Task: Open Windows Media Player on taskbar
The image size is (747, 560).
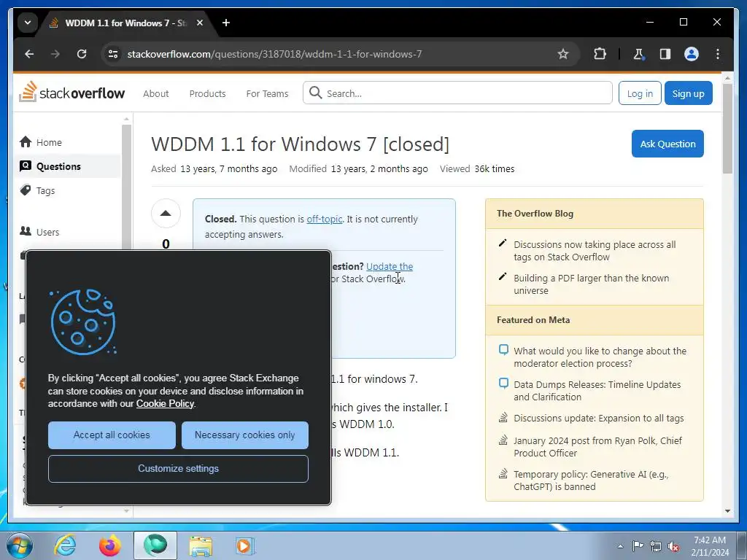Action: point(245,545)
